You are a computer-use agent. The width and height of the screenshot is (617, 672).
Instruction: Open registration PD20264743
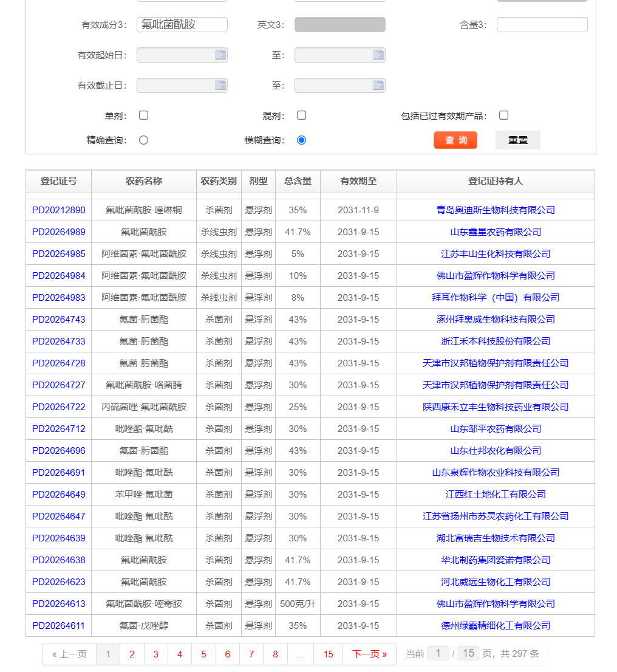[59, 319]
